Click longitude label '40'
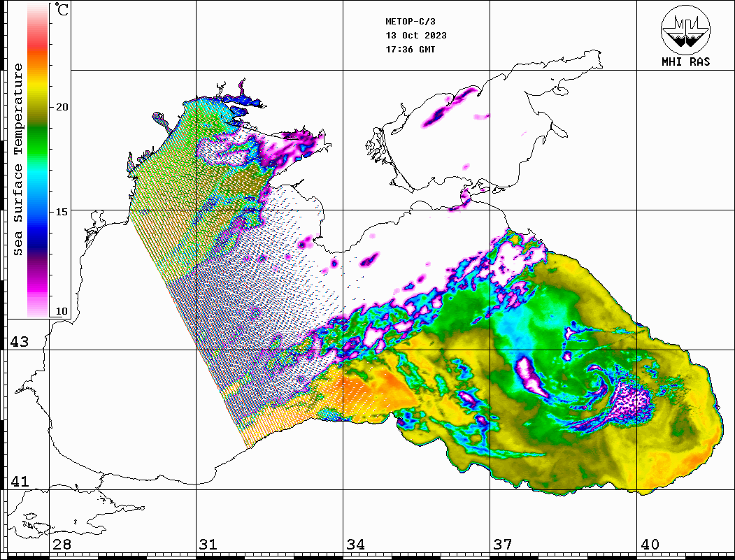The height and width of the screenshot is (560, 735). click(650, 544)
